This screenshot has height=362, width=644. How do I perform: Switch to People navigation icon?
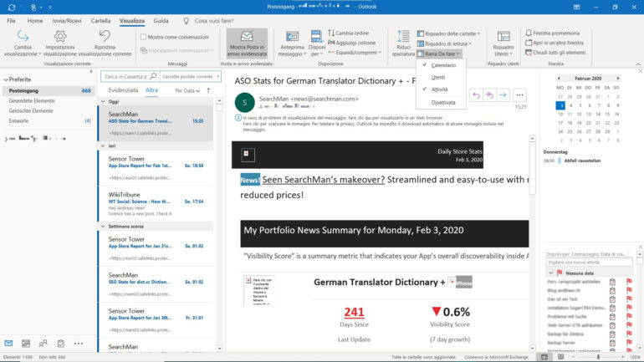pos(43,343)
